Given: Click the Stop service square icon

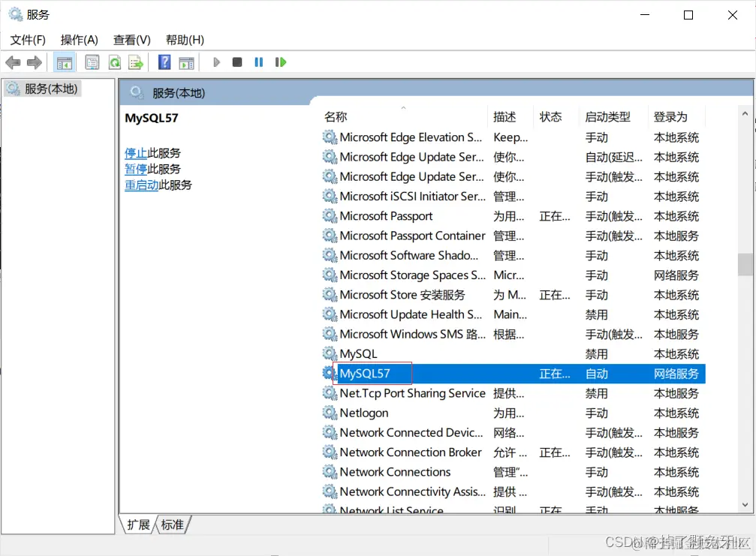Looking at the screenshot, I should pyautogui.click(x=236, y=62).
